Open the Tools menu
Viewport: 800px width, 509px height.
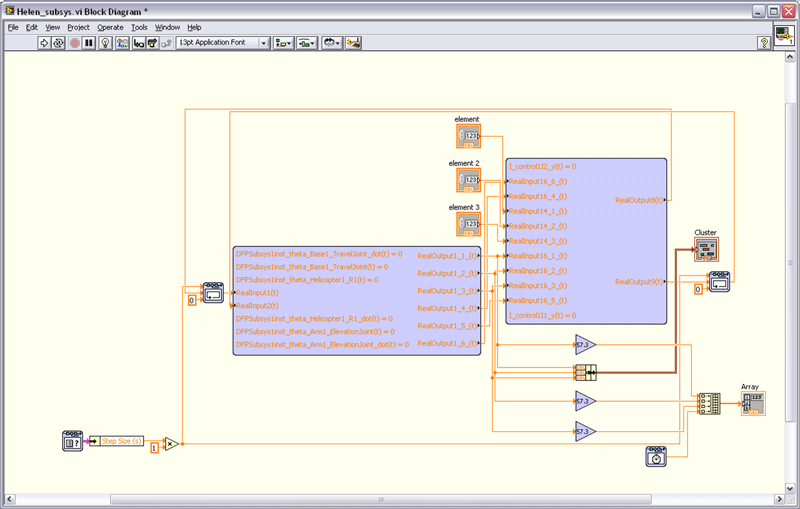click(139, 27)
